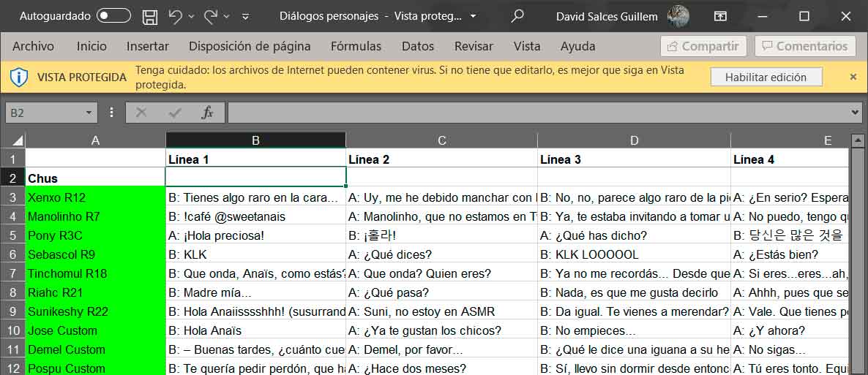Click the user profile picture
Screen dimensions: 868x375
[678, 16]
